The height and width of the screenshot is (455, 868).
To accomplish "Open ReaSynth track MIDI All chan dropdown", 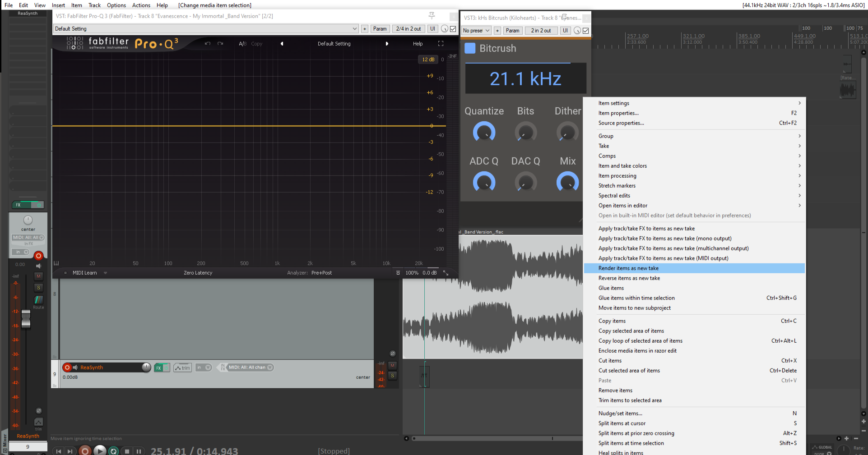I will [250, 368].
